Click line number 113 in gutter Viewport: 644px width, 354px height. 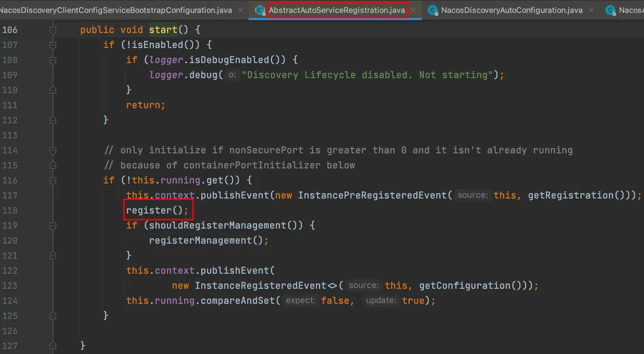(10, 135)
